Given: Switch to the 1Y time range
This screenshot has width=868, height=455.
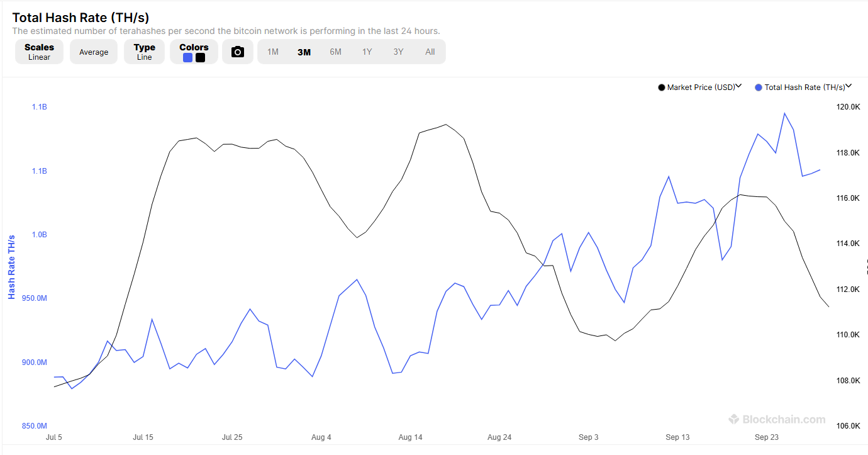Looking at the screenshot, I should pos(367,52).
